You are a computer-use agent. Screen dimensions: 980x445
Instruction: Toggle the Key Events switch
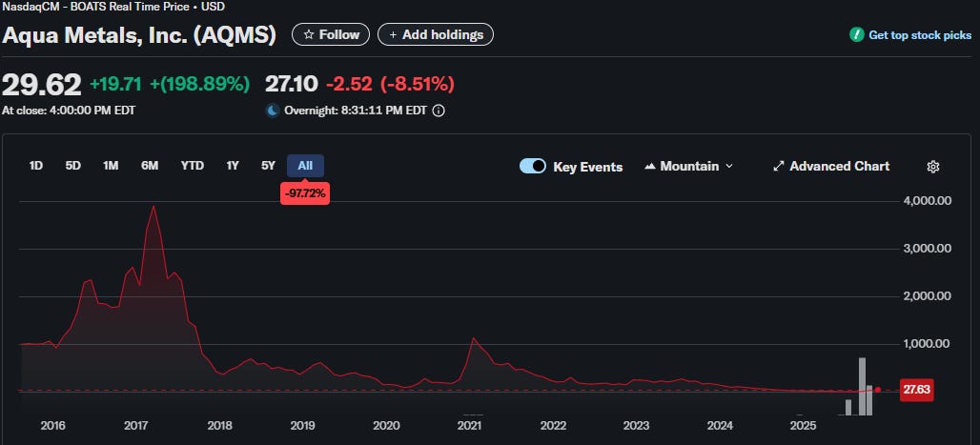tap(533, 166)
